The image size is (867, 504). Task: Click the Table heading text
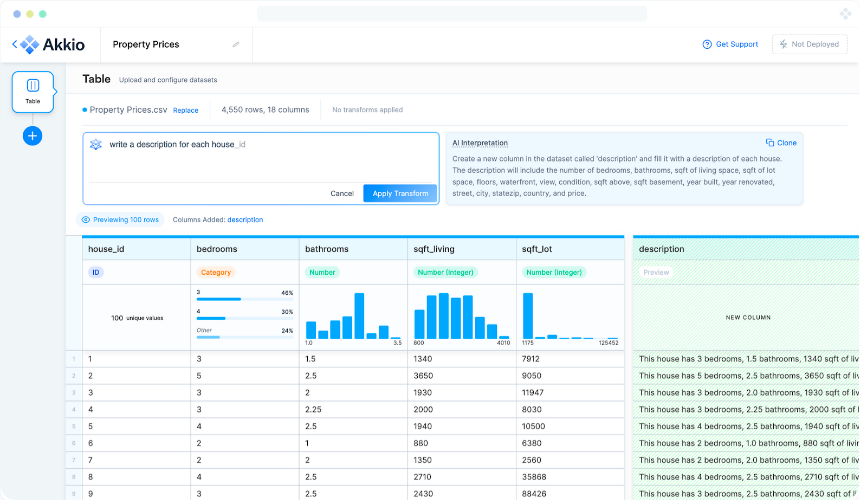point(96,79)
